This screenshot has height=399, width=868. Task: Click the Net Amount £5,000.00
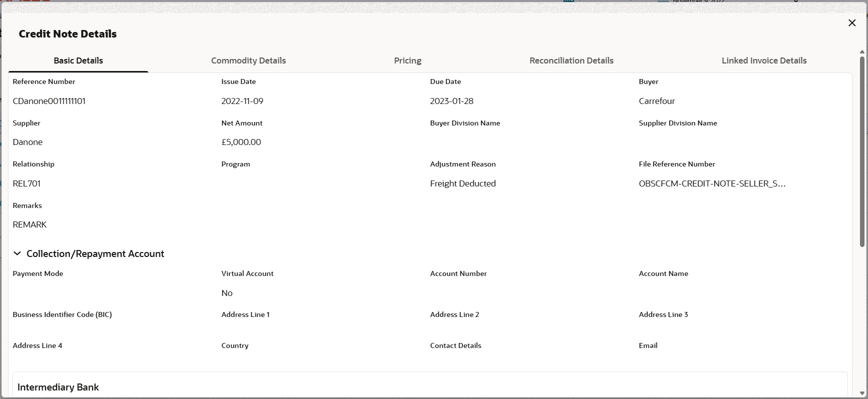[241, 142]
